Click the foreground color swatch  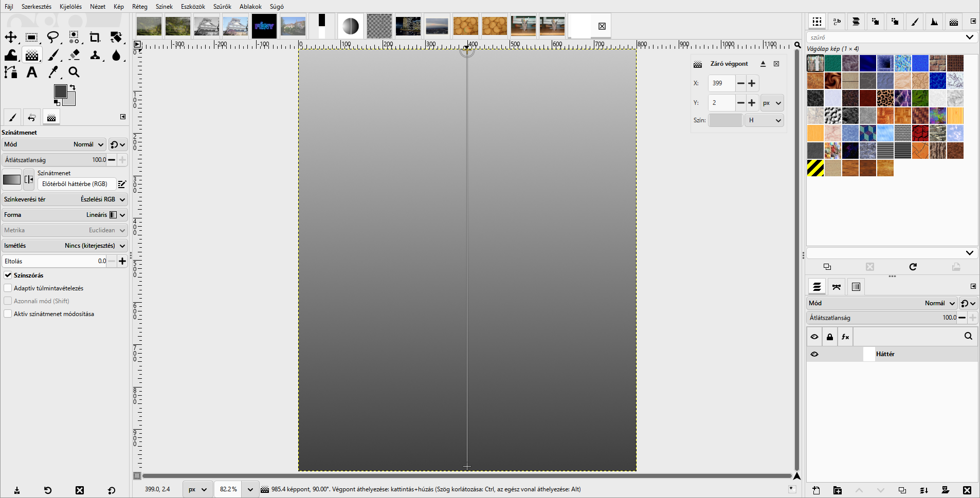[60, 91]
